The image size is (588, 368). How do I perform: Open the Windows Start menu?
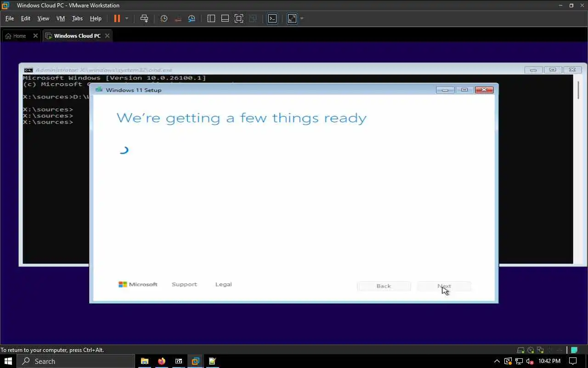point(8,361)
